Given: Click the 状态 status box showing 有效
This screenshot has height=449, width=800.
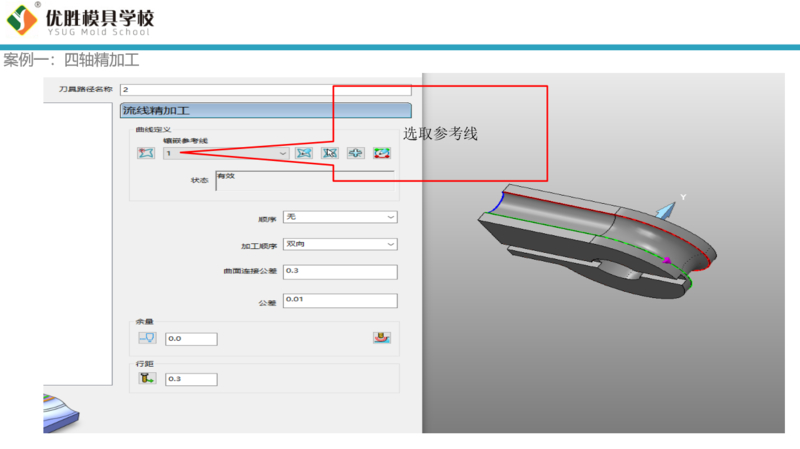Looking at the screenshot, I should click(x=305, y=181).
